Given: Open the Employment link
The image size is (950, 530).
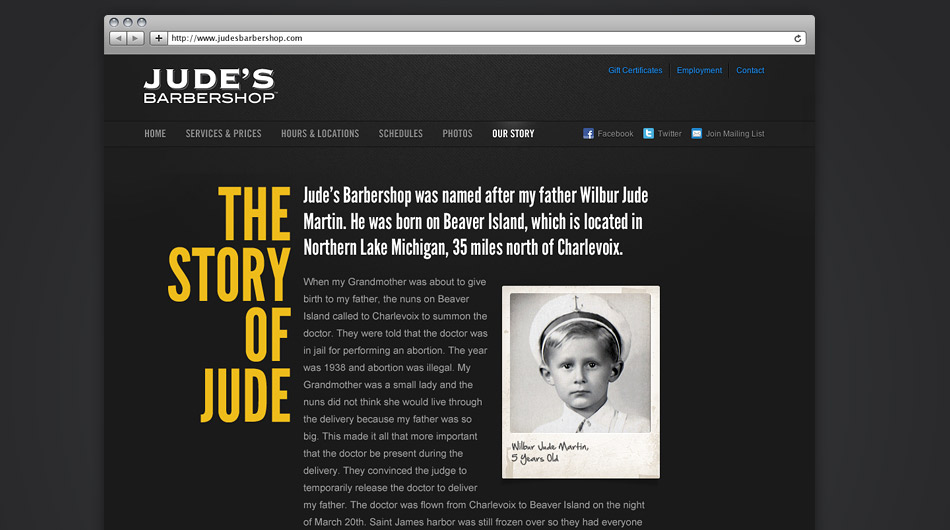Looking at the screenshot, I should [699, 70].
